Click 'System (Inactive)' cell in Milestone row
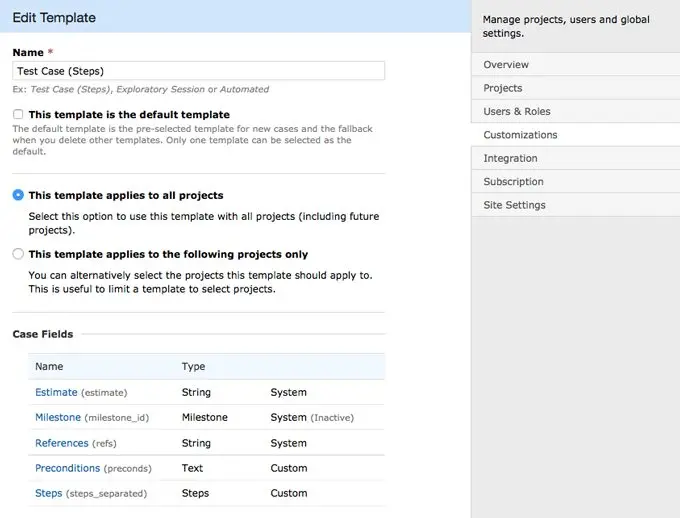The height and width of the screenshot is (518, 680). [312, 417]
